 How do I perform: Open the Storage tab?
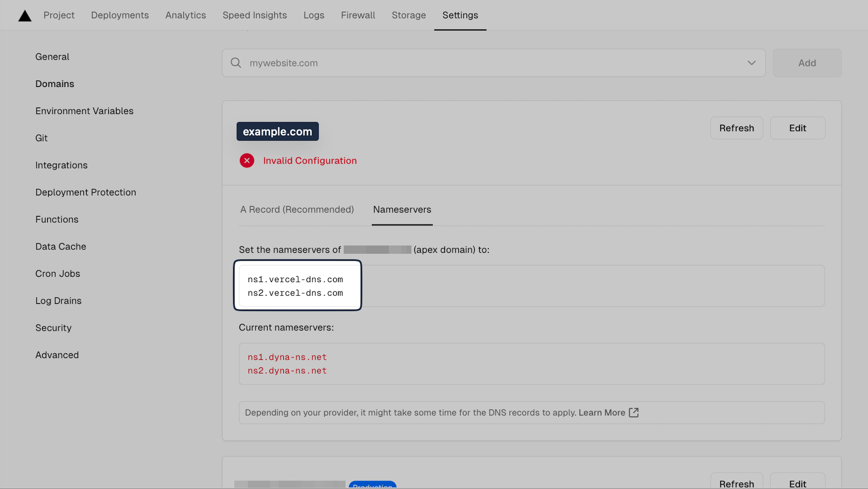point(409,15)
